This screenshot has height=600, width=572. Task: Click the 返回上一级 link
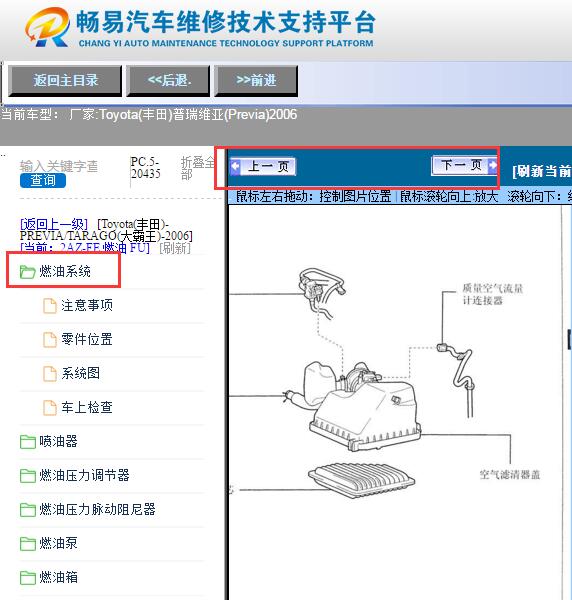(54, 224)
